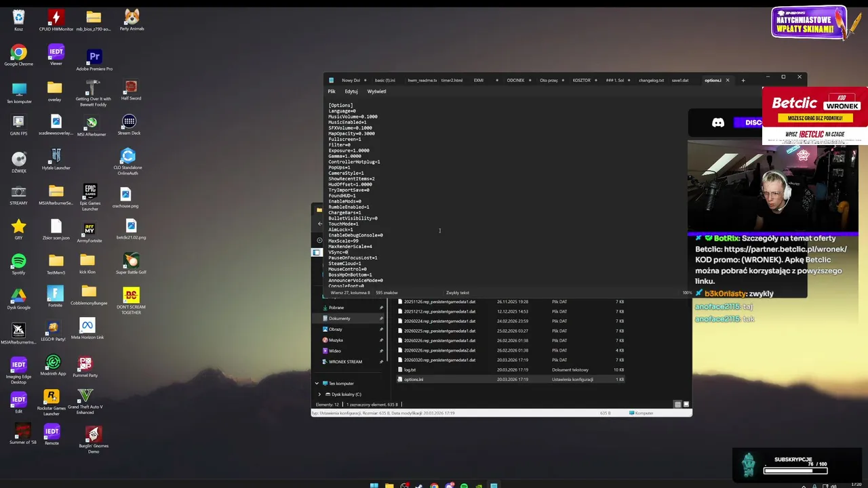This screenshot has height=488, width=868.
Task: Launch Pummel Party from the desktop
Action: [x=85, y=367]
